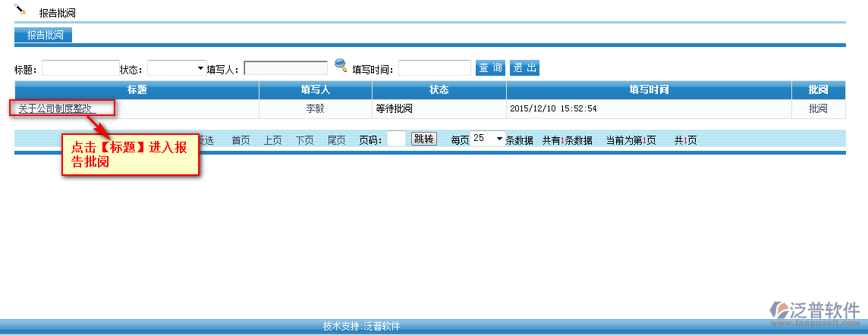
Task: Select the 等待批阅 status cell
Action: coord(439,109)
